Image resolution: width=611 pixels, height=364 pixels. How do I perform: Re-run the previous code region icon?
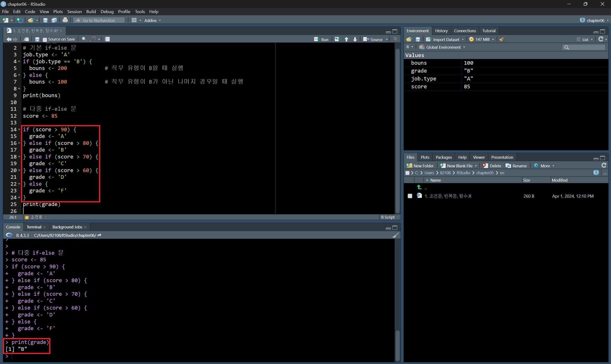tap(338, 39)
